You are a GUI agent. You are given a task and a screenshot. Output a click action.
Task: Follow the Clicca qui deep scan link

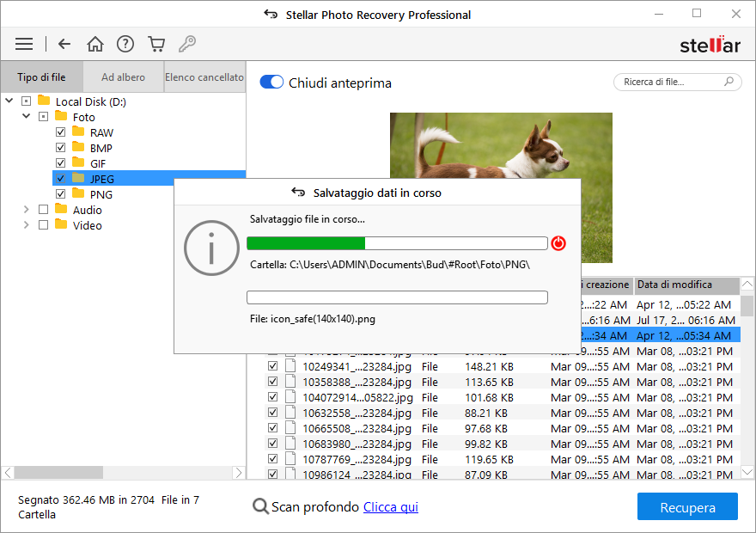[390, 507]
